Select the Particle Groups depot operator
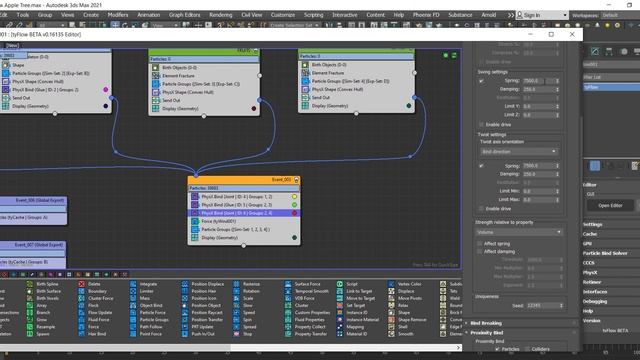The height and width of the screenshot is (360, 640). click(x=150, y=320)
